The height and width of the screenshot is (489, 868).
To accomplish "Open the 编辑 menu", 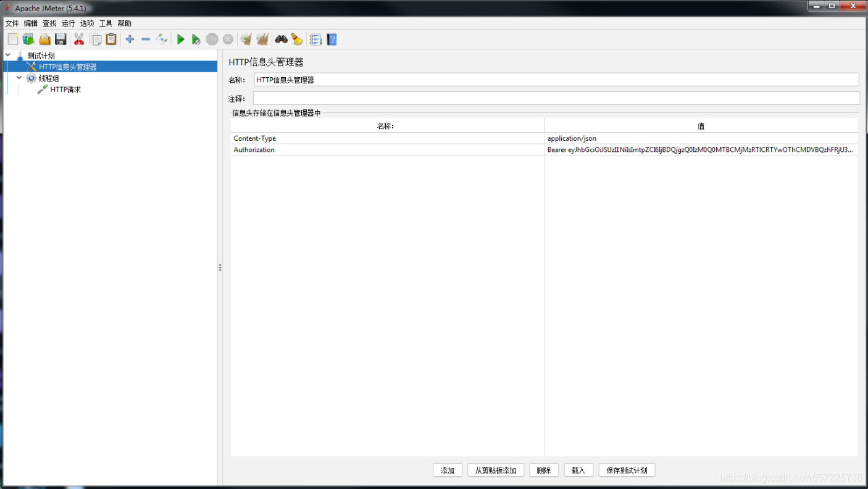I will click(x=31, y=23).
